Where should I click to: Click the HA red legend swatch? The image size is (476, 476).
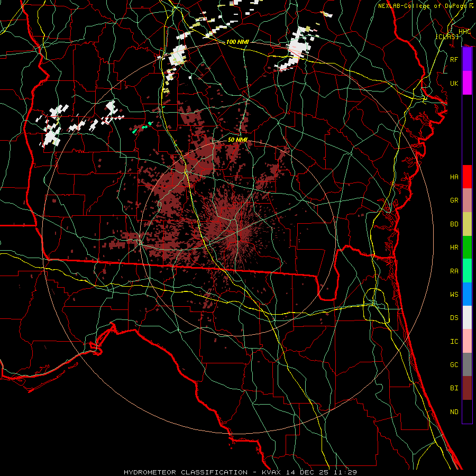(467, 177)
